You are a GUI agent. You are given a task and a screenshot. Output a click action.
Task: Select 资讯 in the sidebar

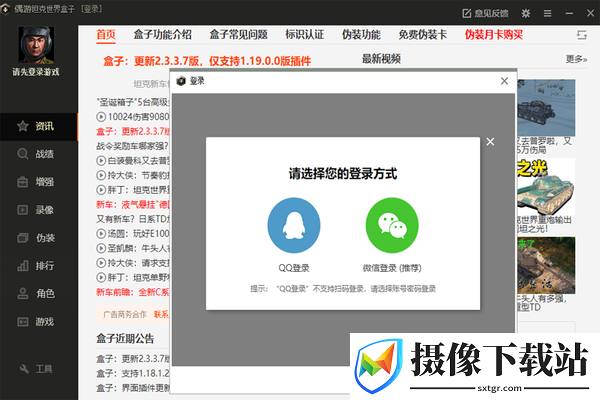click(x=39, y=126)
